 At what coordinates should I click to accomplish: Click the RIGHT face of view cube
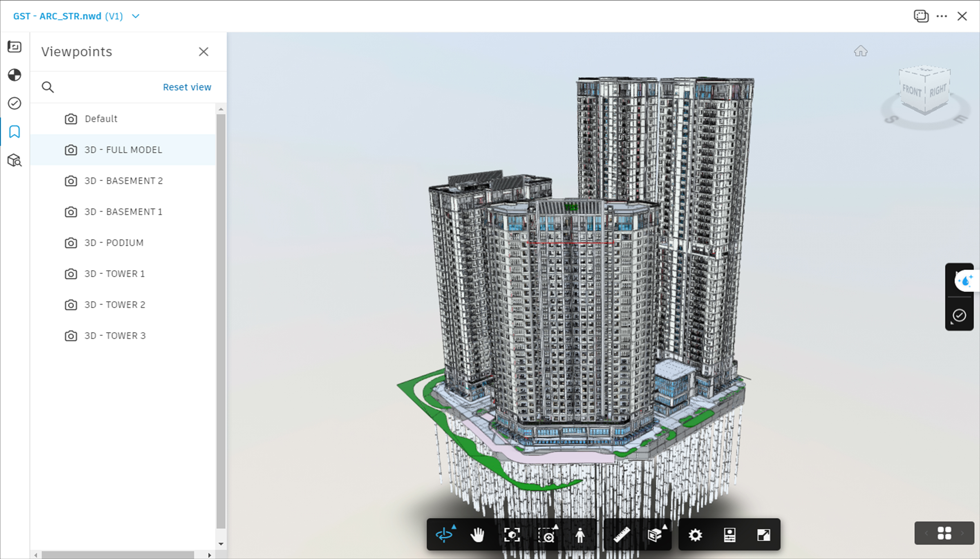(x=937, y=90)
